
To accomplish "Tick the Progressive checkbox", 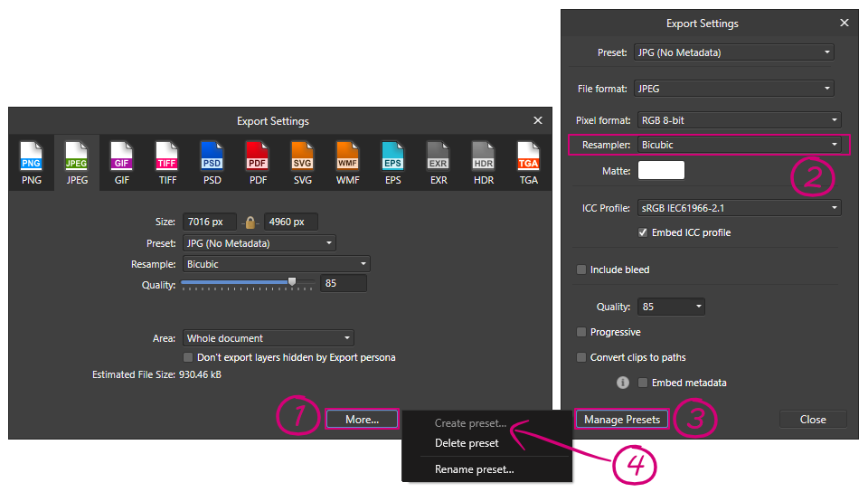I will [581, 332].
